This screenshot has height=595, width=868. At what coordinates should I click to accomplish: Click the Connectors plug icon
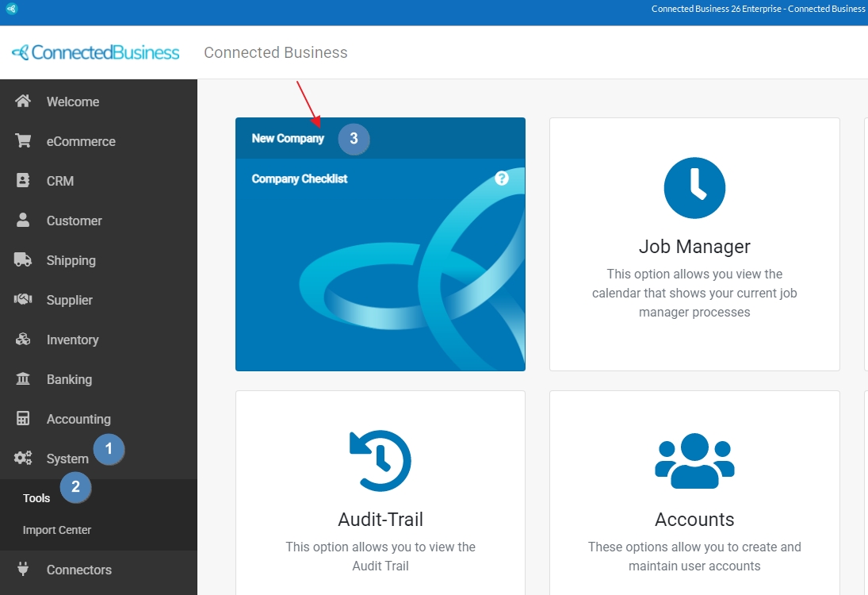pyautogui.click(x=23, y=570)
